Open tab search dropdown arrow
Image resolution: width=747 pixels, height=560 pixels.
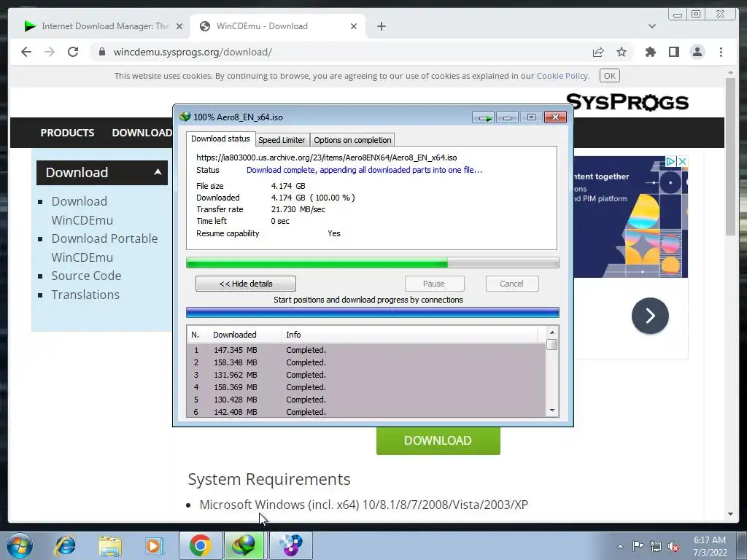pyautogui.click(x=652, y=26)
